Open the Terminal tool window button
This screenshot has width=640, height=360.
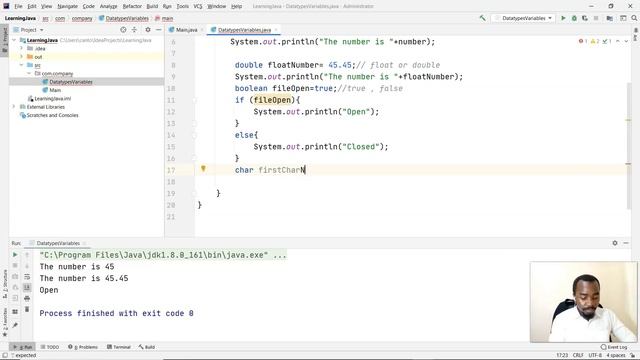click(x=119, y=347)
